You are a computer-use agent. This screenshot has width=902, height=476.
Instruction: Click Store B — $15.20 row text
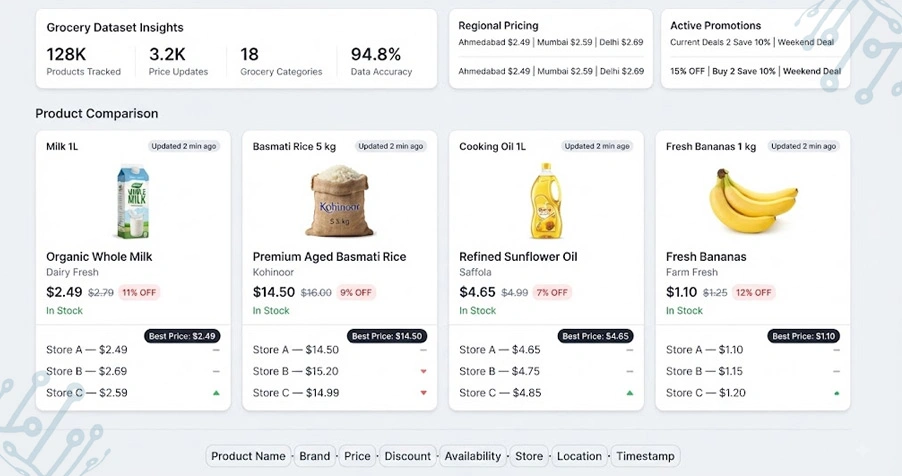296,371
